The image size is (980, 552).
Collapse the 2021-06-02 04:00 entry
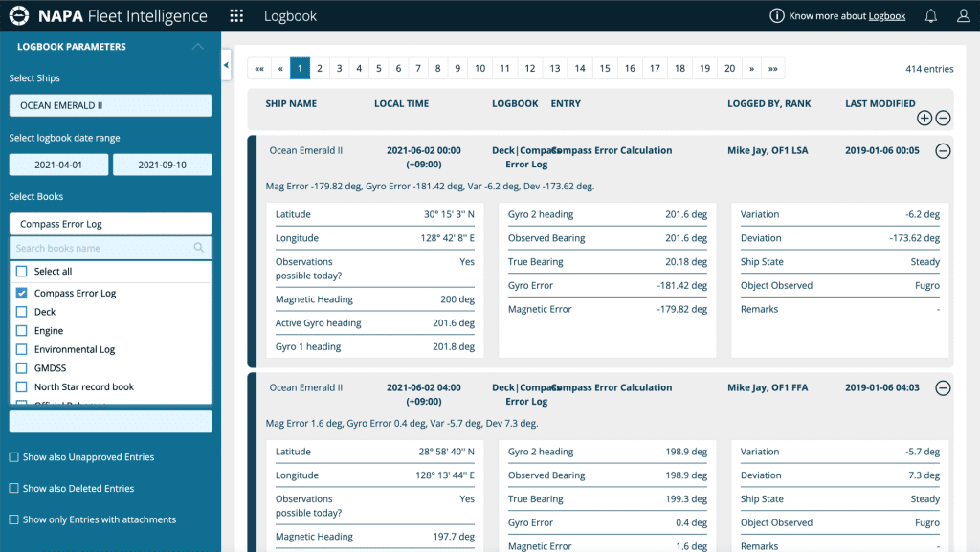point(943,387)
